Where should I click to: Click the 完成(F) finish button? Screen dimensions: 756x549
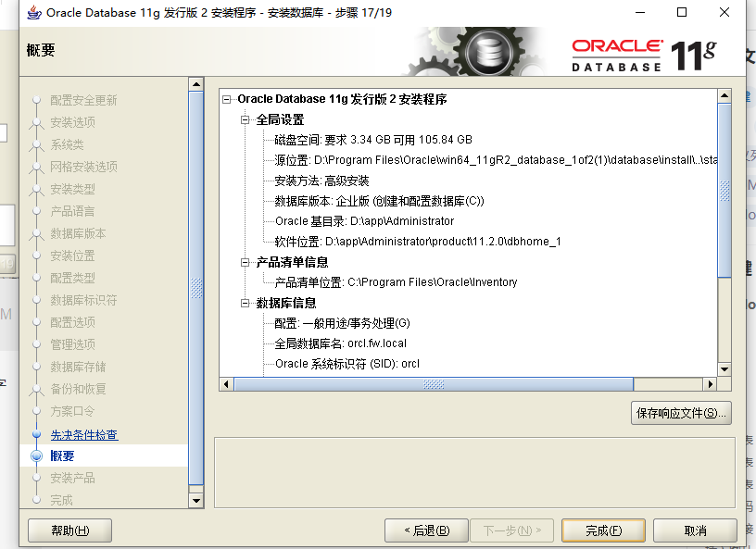603,530
